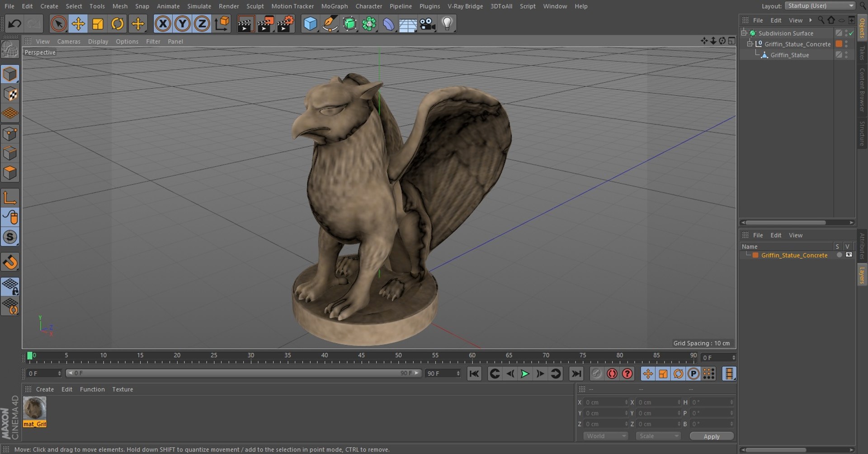
Task: Open the Scale mode dropdown
Action: (x=658, y=436)
